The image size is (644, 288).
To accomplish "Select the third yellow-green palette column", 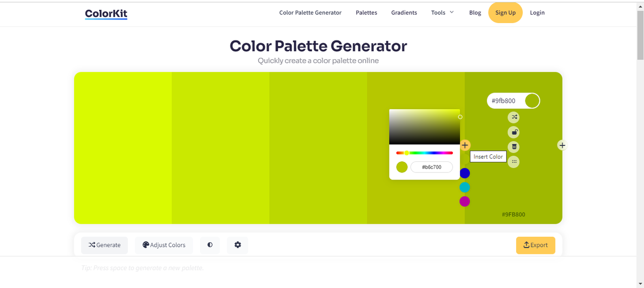I will pyautogui.click(x=318, y=148).
